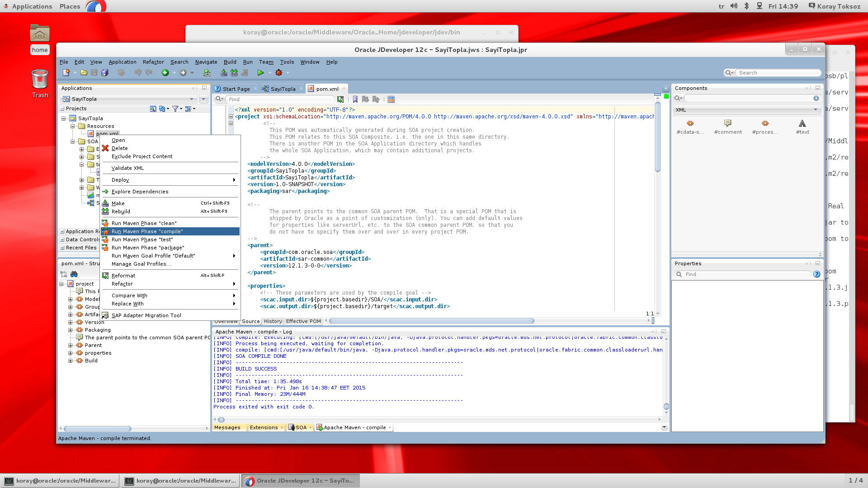Open the Build menu in menu bar

point(230,62)
